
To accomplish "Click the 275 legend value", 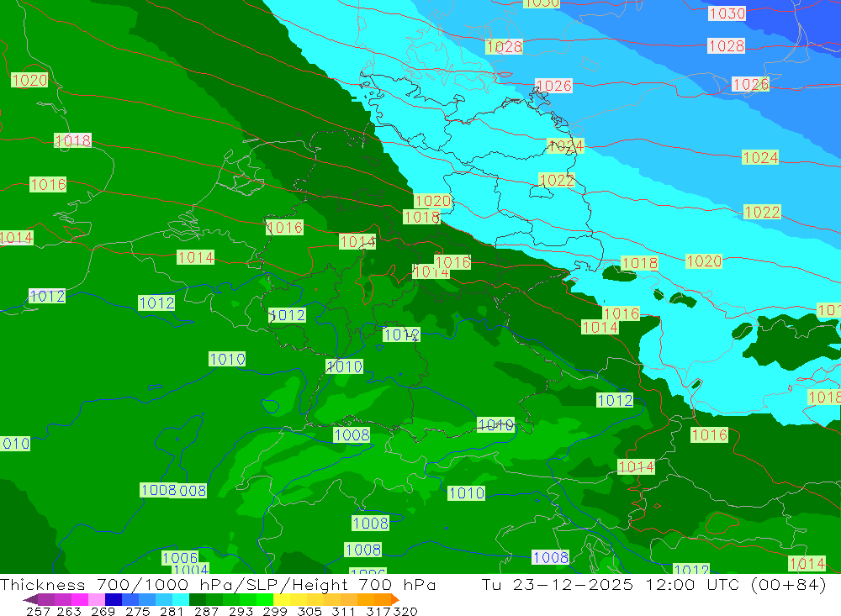I will 137,611.
